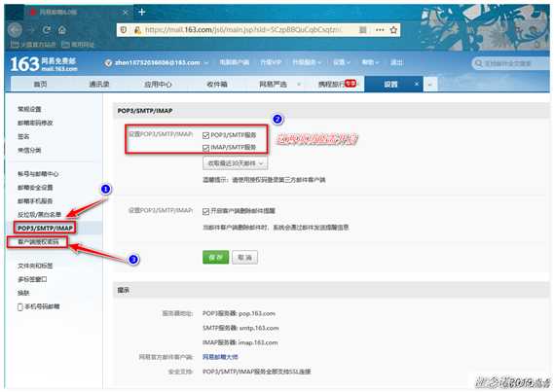This screenshot has width=554, height=392.
Task: Open the reader view icon in address bar
Action: 362,30
